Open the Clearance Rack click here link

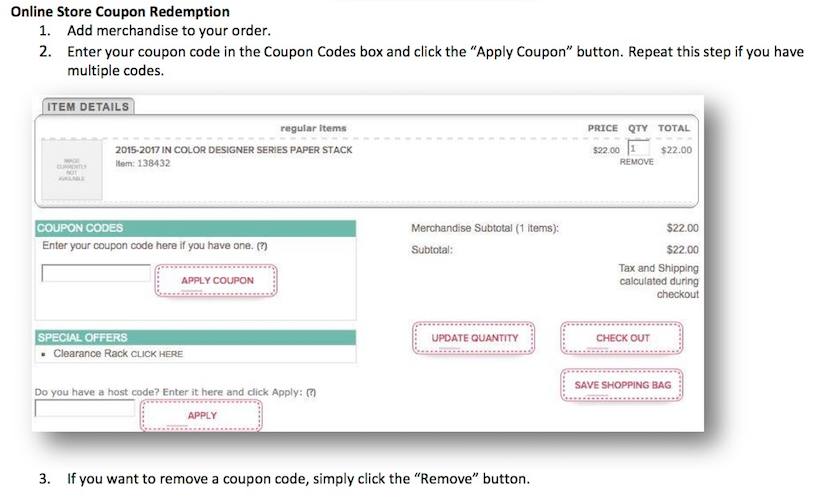tap(157, 354)
